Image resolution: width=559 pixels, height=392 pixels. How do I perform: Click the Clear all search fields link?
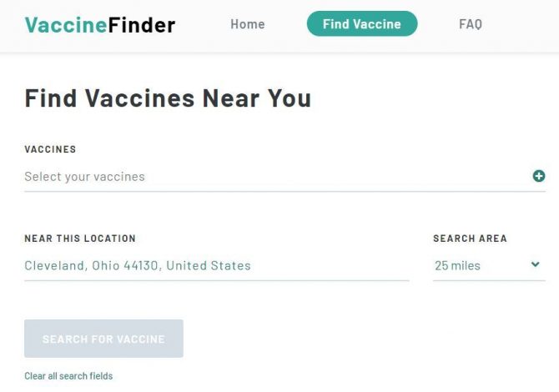tap(68, 376)
